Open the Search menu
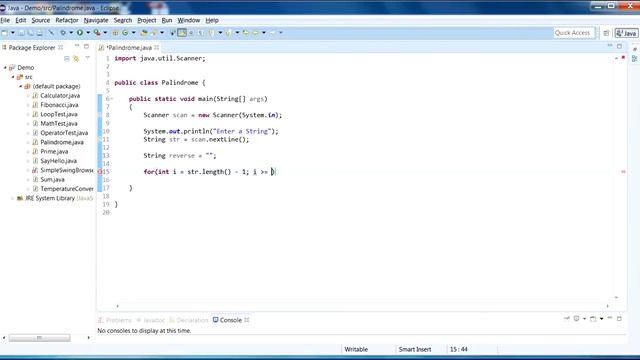This screenshot has width=640, height=360. (x=123, y=20)
